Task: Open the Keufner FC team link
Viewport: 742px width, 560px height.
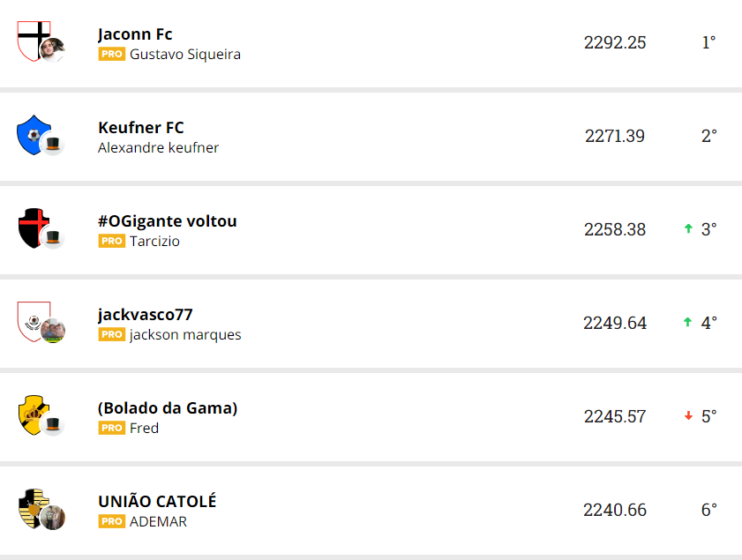Action: (141, 128)
